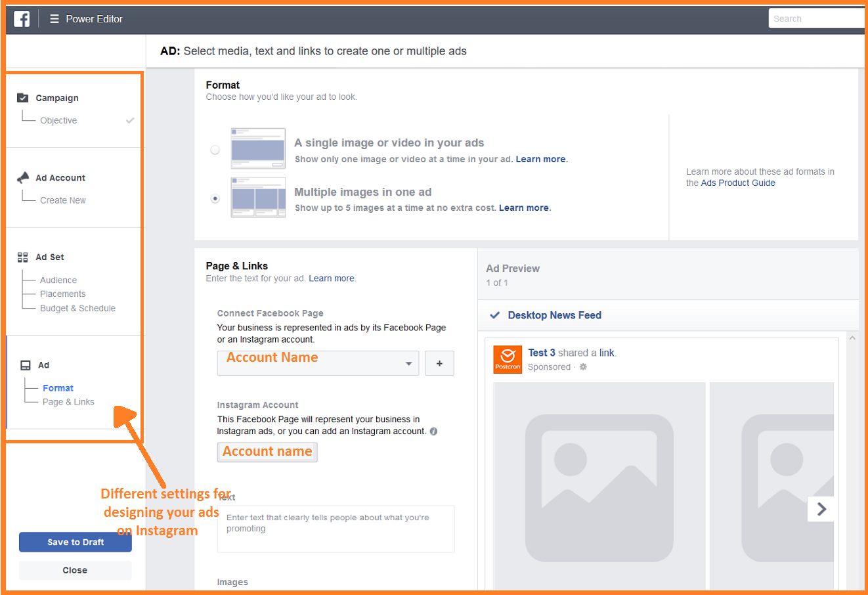
Task: Select single image or video format radio
Action: click(215, 150)
